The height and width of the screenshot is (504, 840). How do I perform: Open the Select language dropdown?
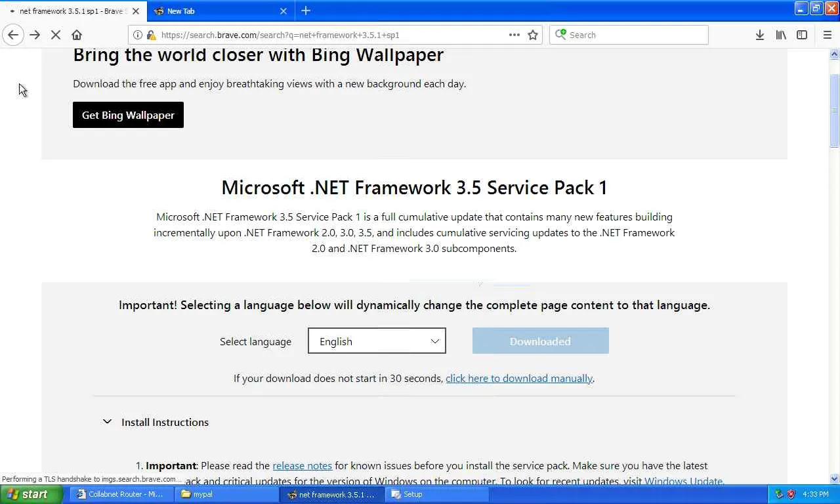click(x=377, y=341)
